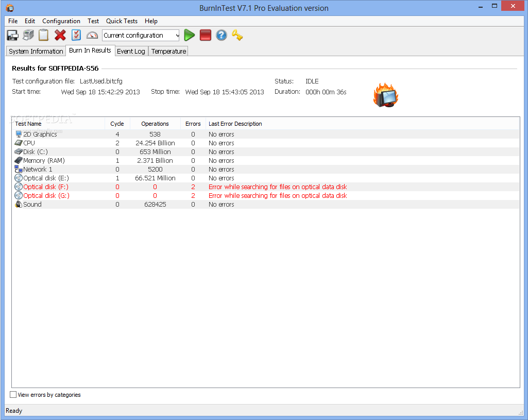Click the 66.521 Million operations value

pyautogui.click(x=155, y=178)
